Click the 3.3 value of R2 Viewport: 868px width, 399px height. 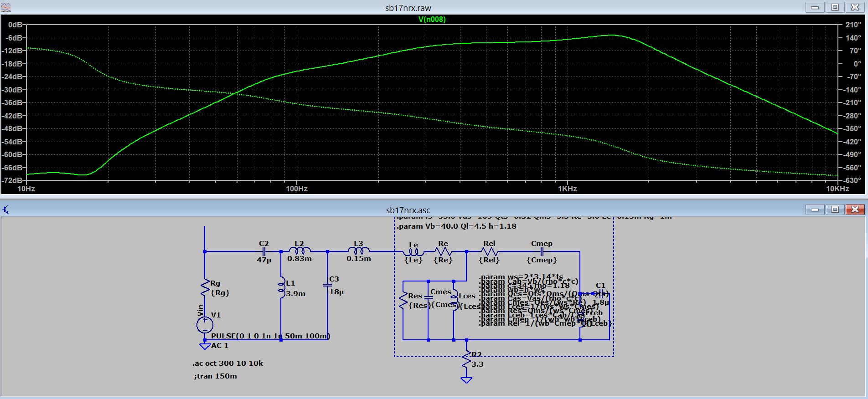click(x=478, y=364)
